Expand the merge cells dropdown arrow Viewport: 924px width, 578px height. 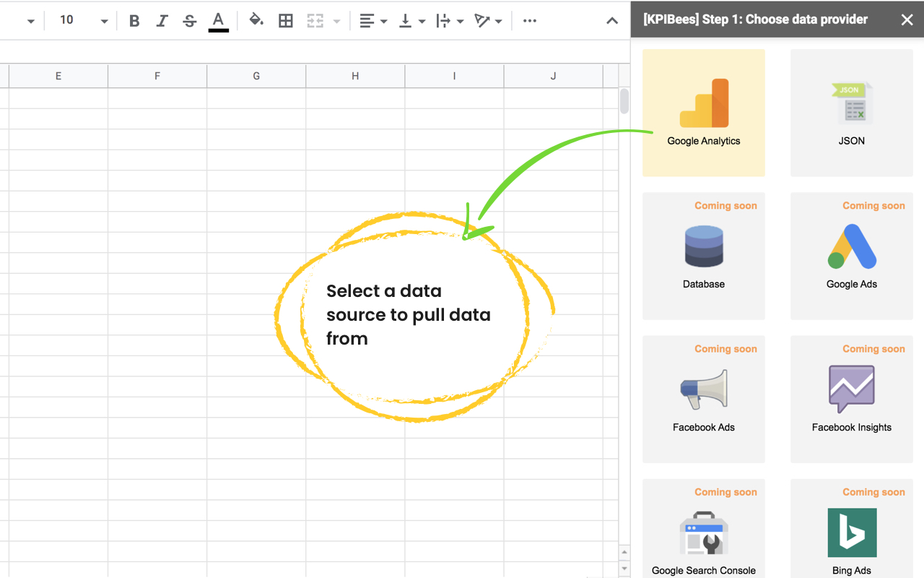pos(336,22)
